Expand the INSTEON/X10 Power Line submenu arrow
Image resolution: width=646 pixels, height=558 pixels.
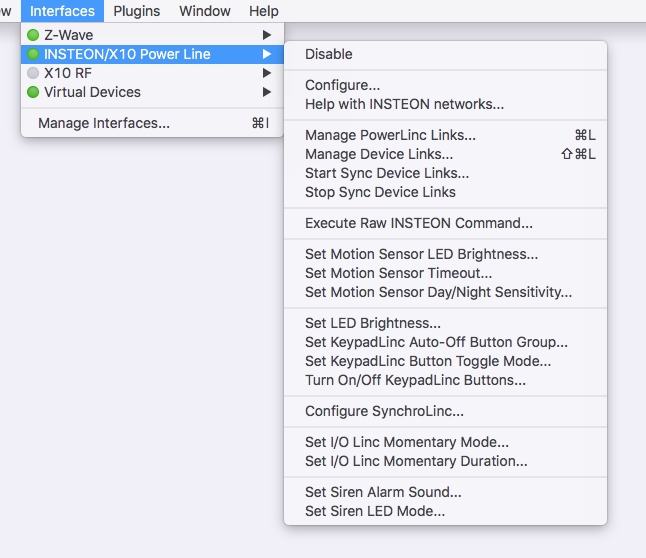(267, 54)
